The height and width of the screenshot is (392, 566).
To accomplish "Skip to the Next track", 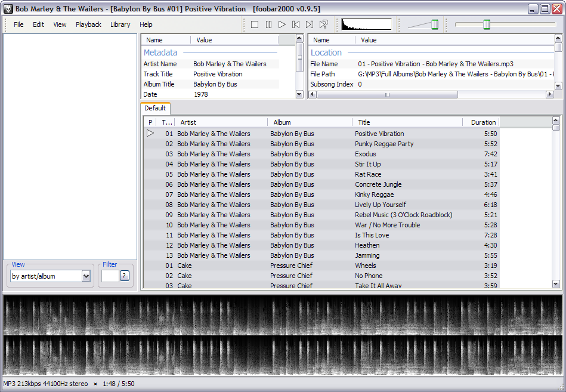I will pyautogui.click(x=310, y=24).
